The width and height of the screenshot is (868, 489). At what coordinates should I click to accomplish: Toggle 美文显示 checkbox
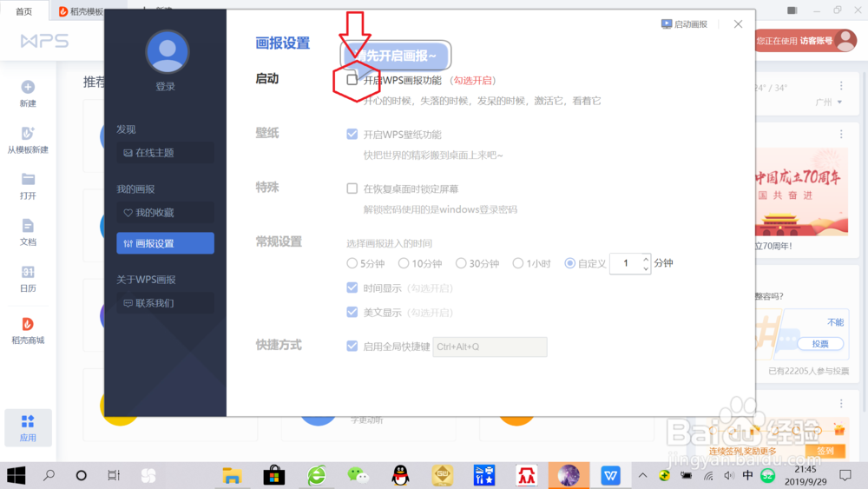click(x=352, y=312)
